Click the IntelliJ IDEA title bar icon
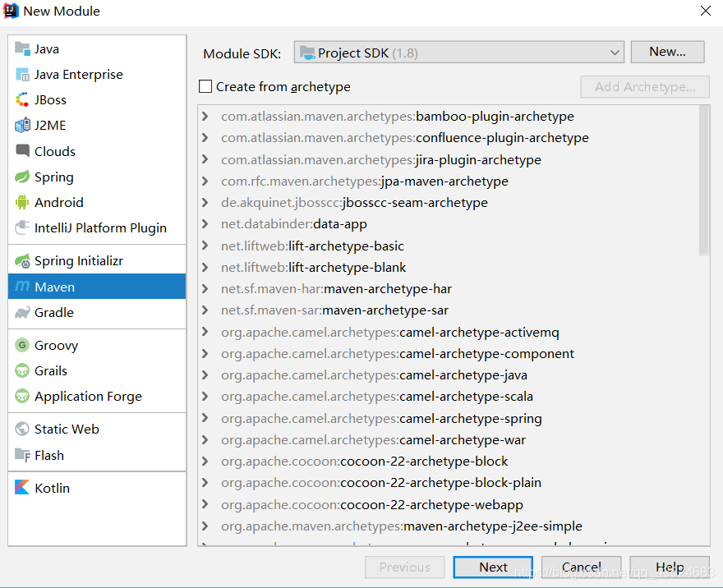Image resolution: width=723 pixels, height=588 pixels. (x=11, y=11)
